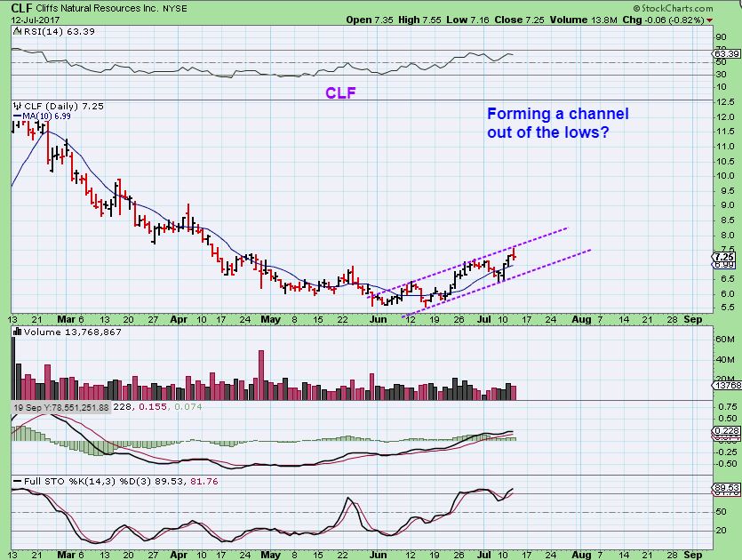The image size is (742, 560).
Task: Click the 13768 volume tag on axis
Action: (728, 385)
